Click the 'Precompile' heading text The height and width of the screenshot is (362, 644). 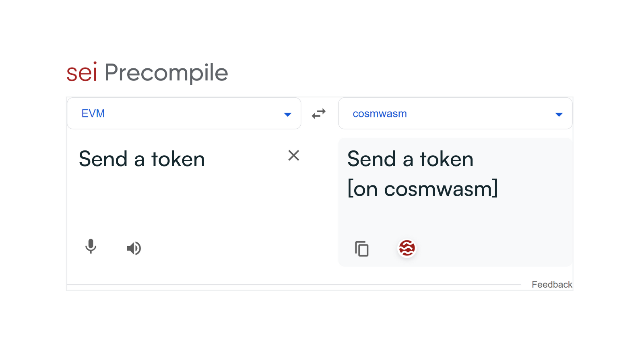pyautogui.click(x=166, y=73)
